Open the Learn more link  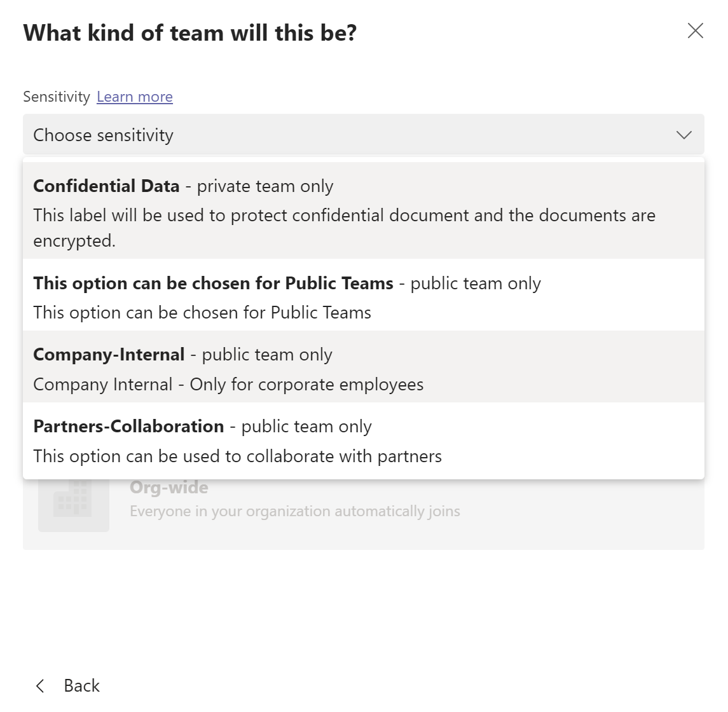coord(135,97)
